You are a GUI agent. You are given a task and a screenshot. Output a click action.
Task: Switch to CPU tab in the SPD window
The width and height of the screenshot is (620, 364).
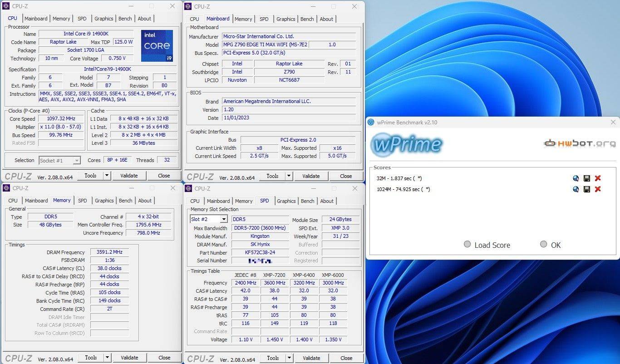click(195, 201)
